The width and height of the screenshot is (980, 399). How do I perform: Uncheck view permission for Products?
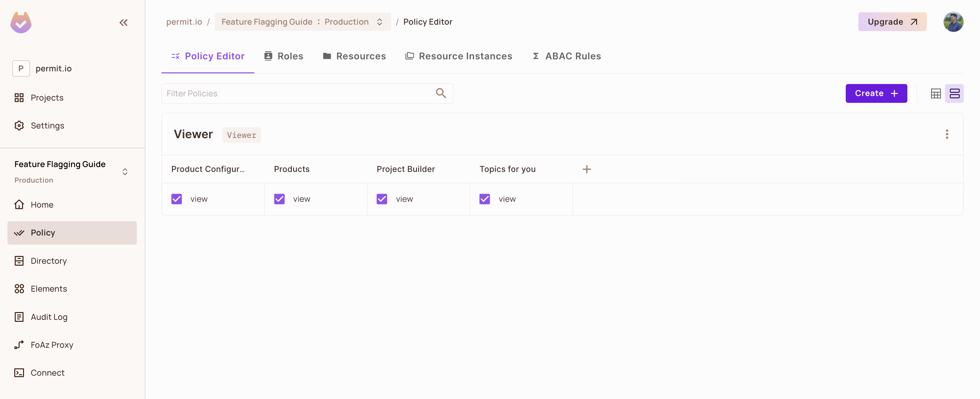pos(279,199)
